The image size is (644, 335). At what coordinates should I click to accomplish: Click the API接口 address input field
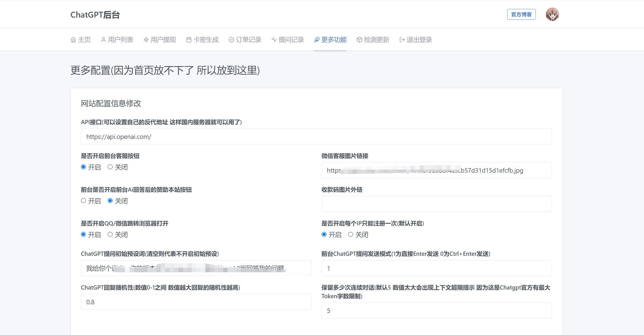point(316,136)
